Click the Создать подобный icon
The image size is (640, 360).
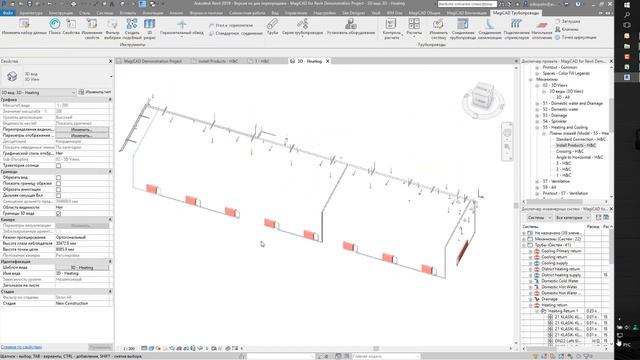132,29
